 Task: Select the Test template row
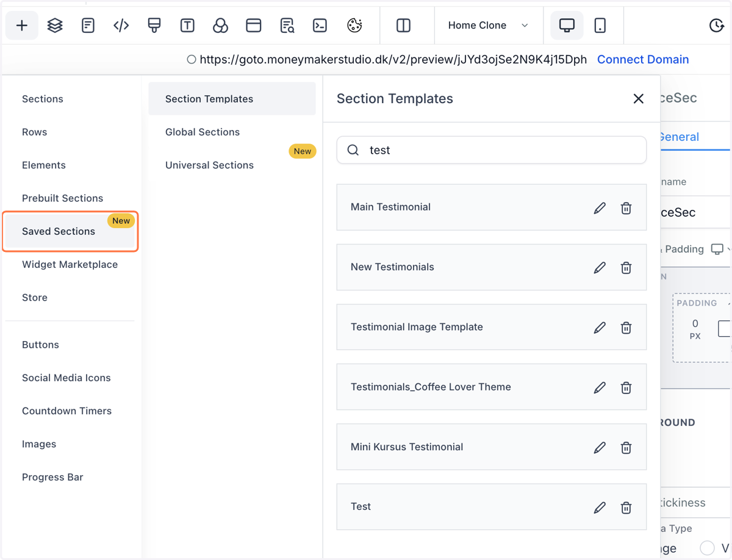491,507
